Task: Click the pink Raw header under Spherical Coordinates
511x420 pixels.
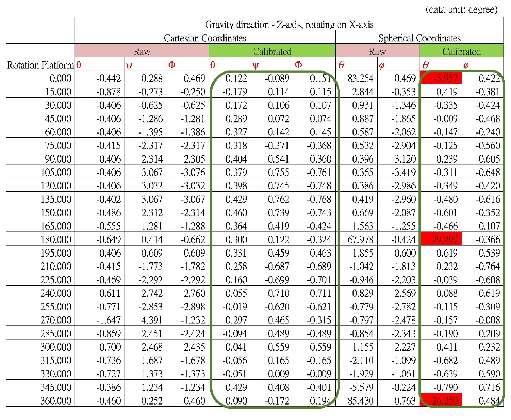Action: coord(377,51)
